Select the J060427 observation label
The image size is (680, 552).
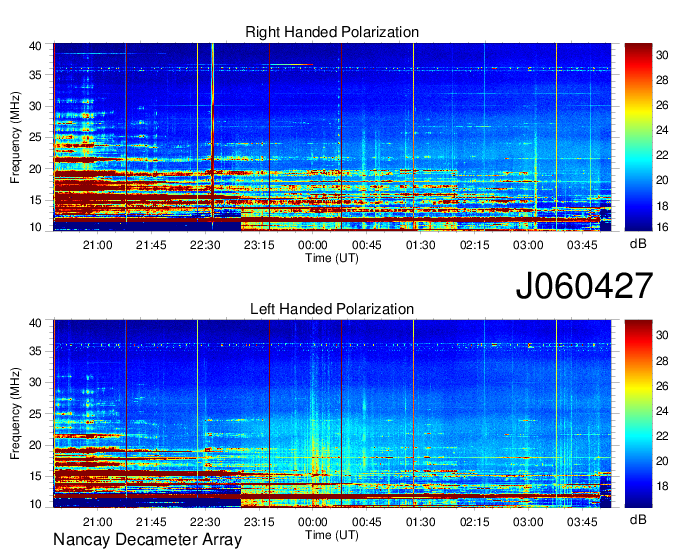[584, 286]
